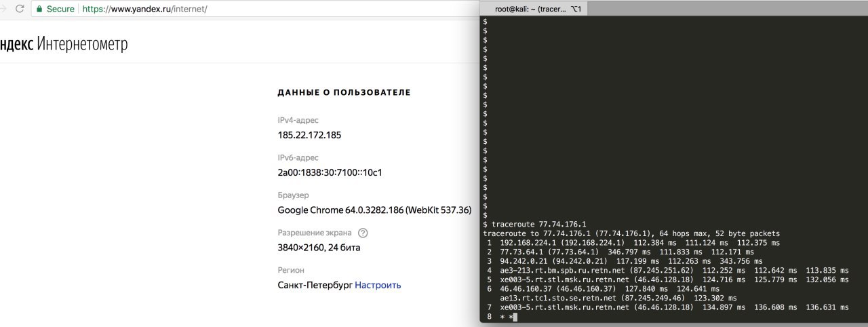Screen dimensions: 868x327
Task: Select the IPv4 address 185.22.172.185
Action: (x=309, y=135)
